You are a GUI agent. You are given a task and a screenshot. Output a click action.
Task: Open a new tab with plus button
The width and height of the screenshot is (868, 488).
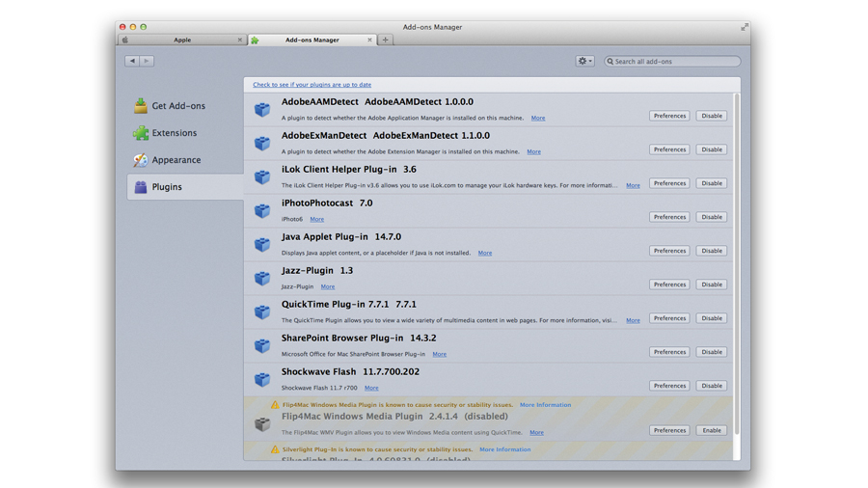[x=385, y=40]
